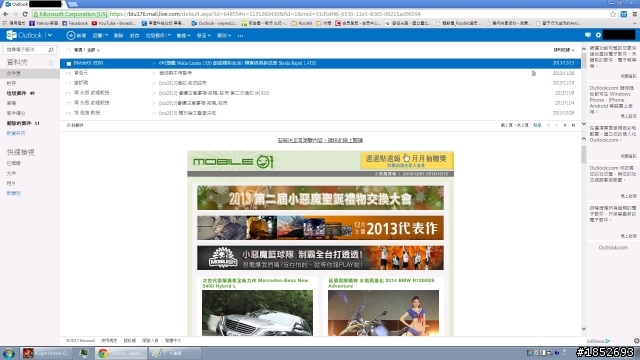Viewport: 640px width, 360px height.
Task: Switch to Knight Online taskbar item
Action: pos(45,353)
